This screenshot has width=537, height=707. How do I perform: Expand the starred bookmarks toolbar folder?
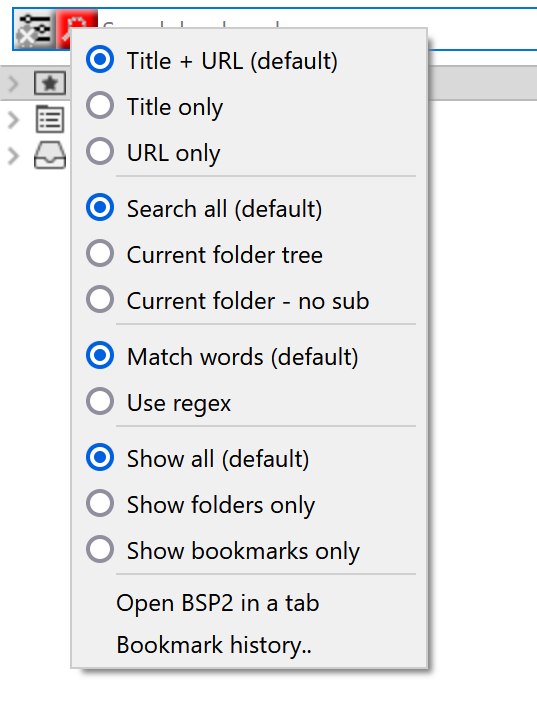[x=14, y=83]
